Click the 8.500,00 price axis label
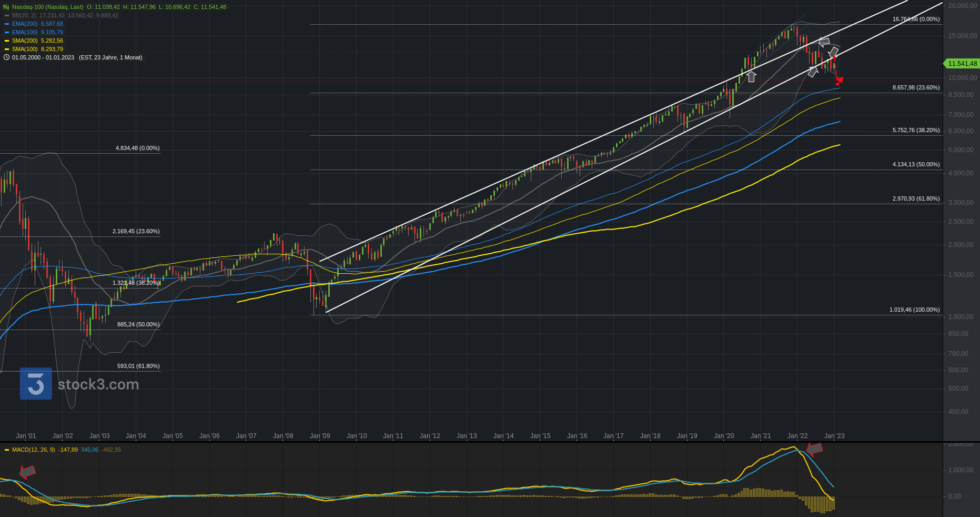Screen dimensions: 980x517 (961, 95)
